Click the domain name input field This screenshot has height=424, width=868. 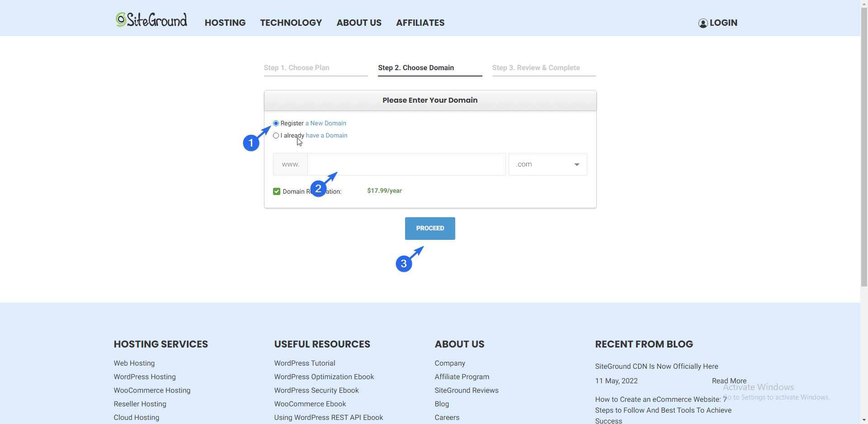coord(406,164)
